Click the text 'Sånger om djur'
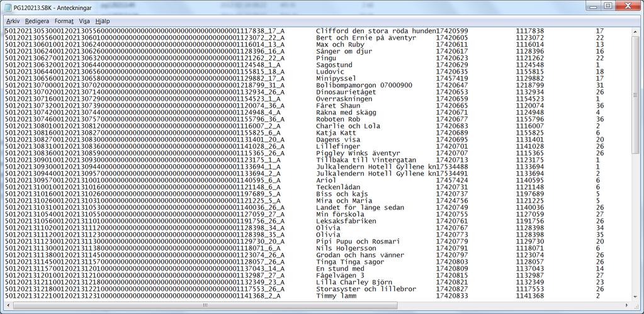Screen dimensions: 644x314 click(x=344, y=52)
